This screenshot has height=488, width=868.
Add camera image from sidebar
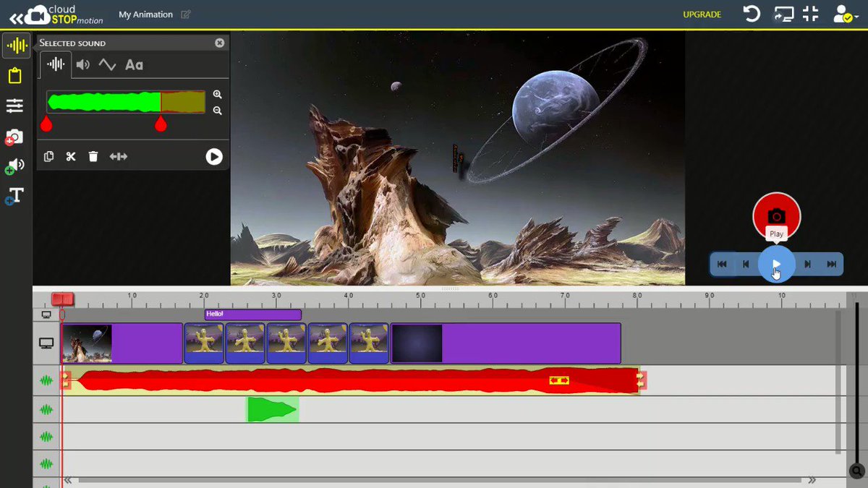[x=14, y=137]
